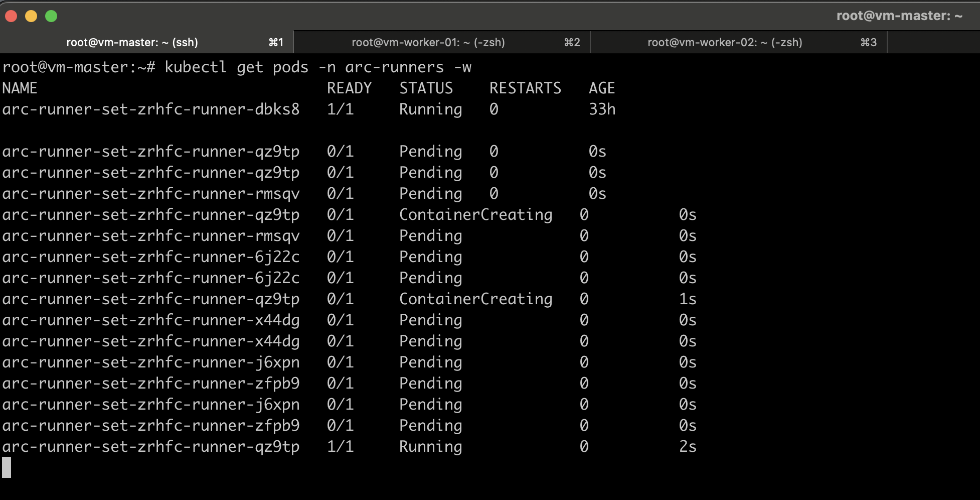The width and height of the screenshot is (980, 500).
Task: Click the 33h age value
Action: click(602, 109)
